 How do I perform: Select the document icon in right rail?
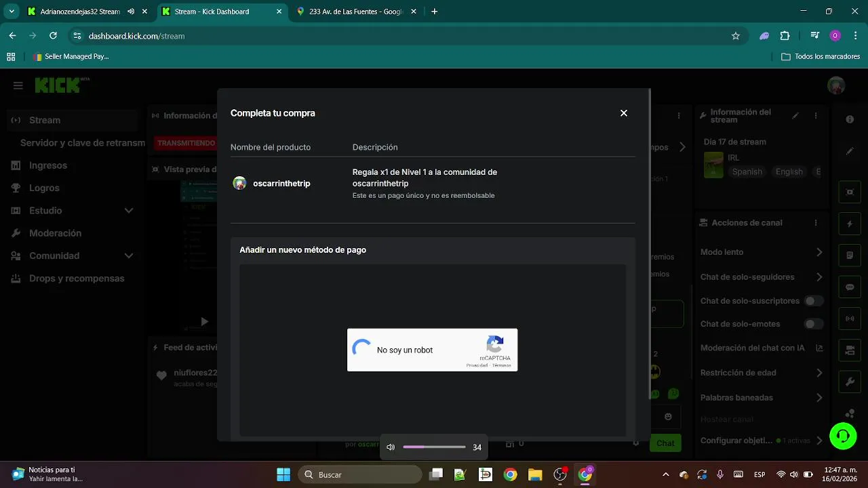pyautogui.click(x=850, y=256)
